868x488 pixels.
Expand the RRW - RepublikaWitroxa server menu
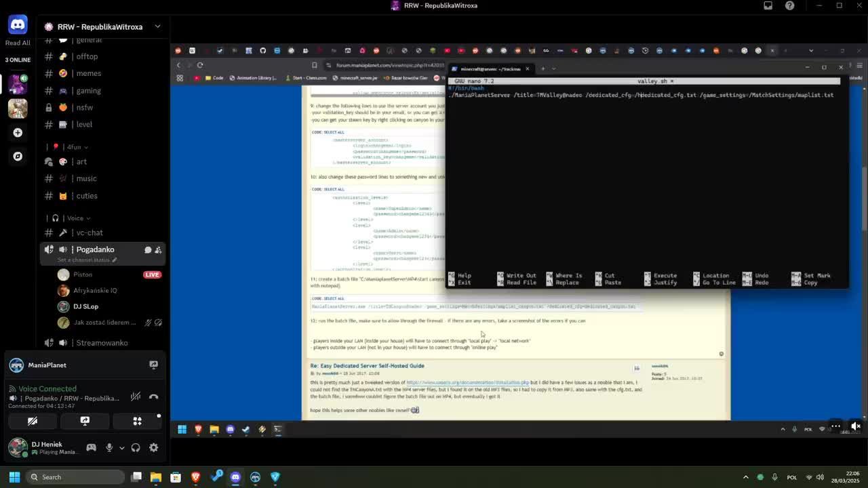click(102, 26)
